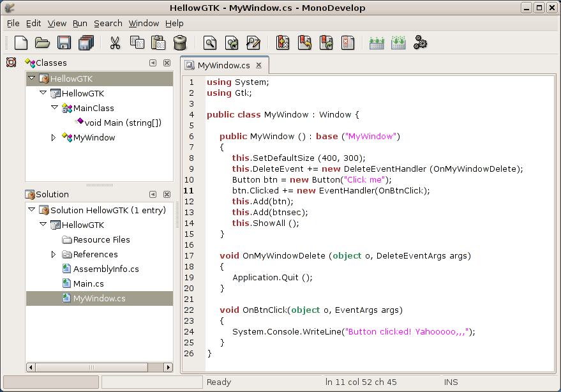Click the "ln 11 col 52 ch 45" status text
This screenshot has width=561, height=392.
361,382
